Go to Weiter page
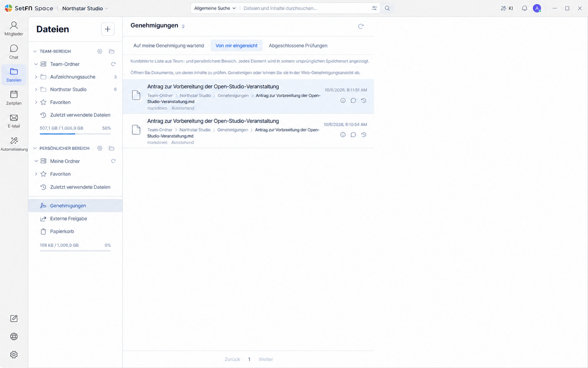The image size is (588, 368). tap(266, 359)
